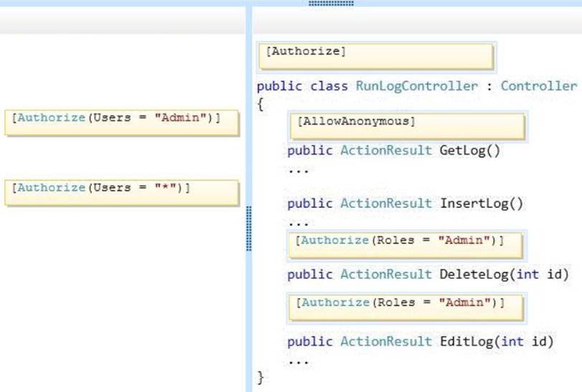Click the RunLogController class name
This screenshot has height=392, width=582.
[416, 86]
